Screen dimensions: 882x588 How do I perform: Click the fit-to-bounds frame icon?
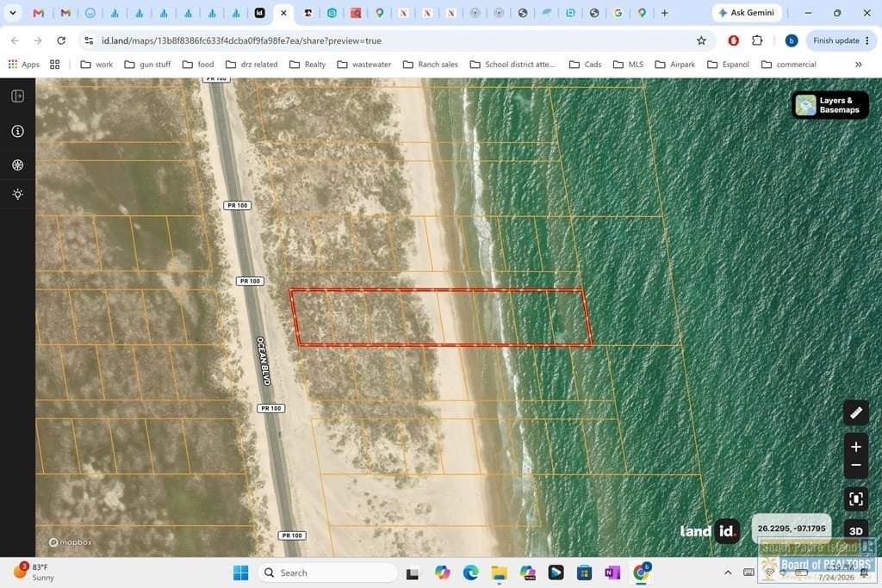(x=855, y=499)
